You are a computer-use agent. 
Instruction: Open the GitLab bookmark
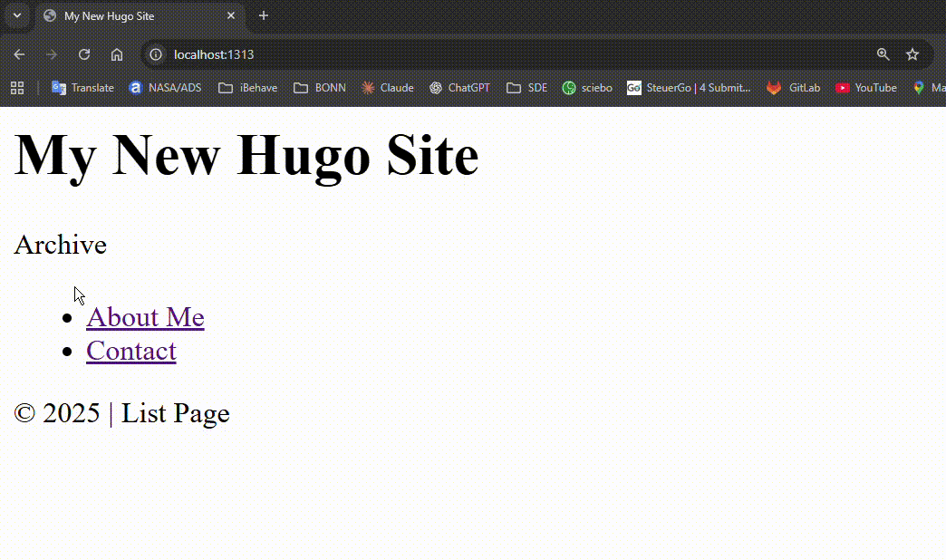(x=793, y=88)
